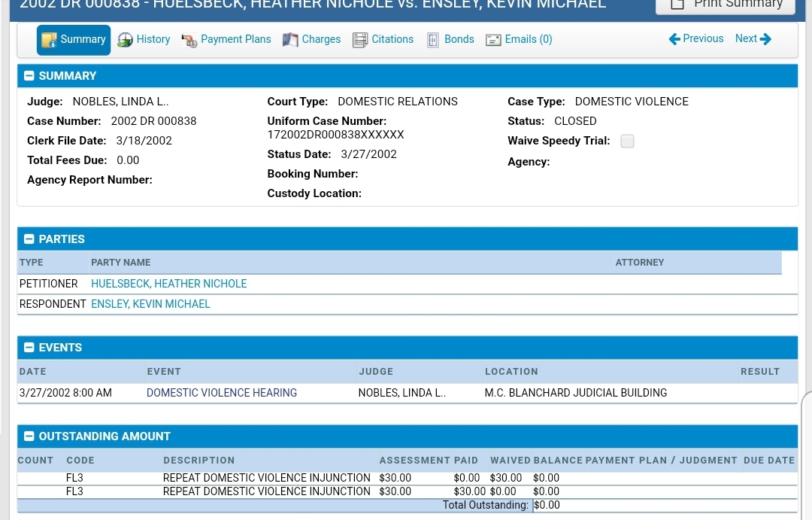Viewport: 812px width, 520px height.
Task: Select the paid $30.00 amount
Action: [470, 491]
